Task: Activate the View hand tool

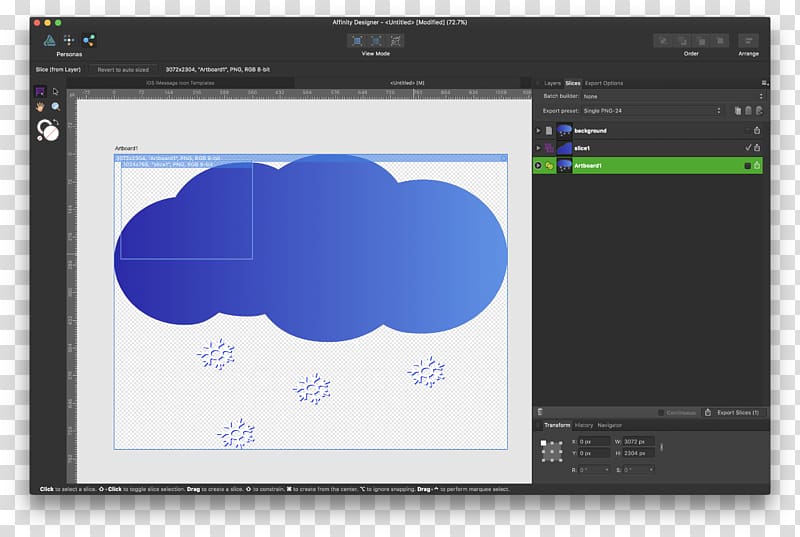Action: point(41,106)
